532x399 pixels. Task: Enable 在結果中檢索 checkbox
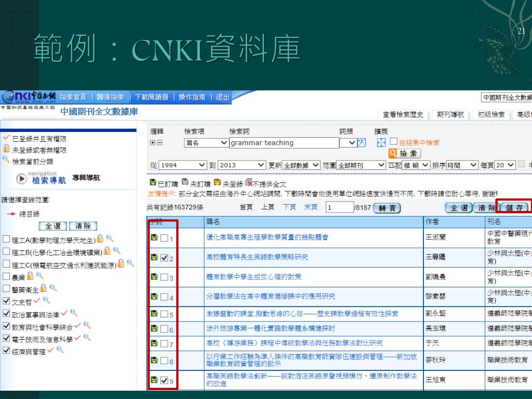point(394,141)
